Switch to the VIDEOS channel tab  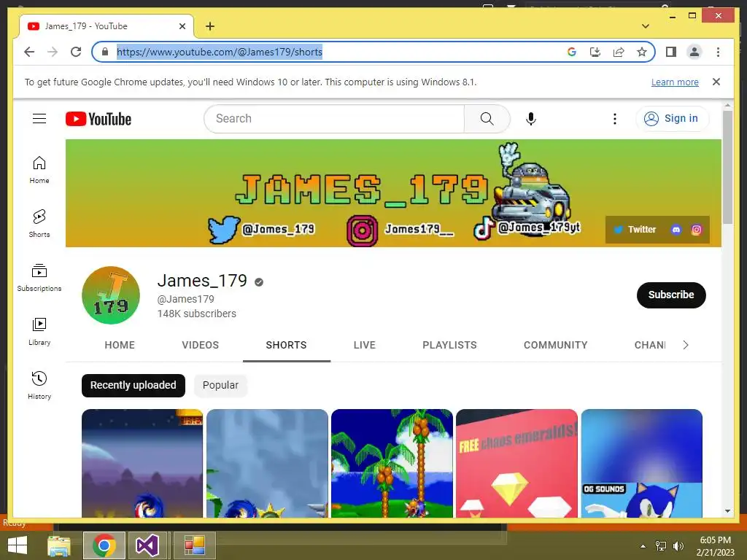pyautogui.click(x=200, y=345)
